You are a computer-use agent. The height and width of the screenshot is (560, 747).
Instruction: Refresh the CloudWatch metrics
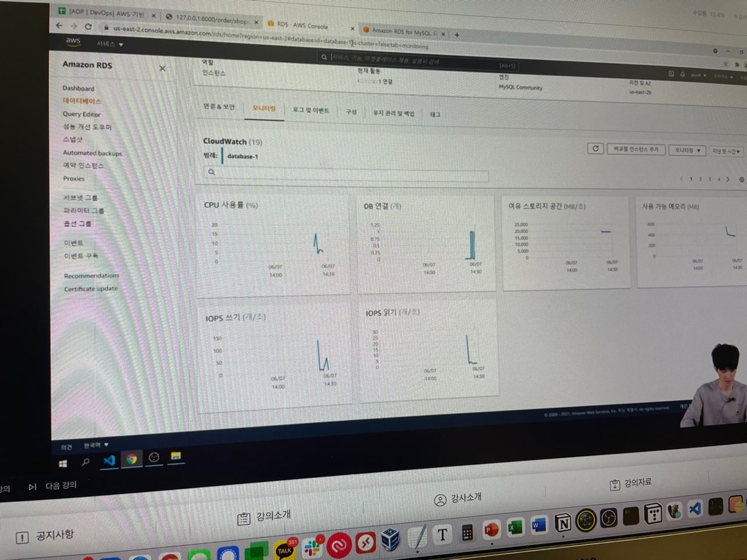tap(595, 148)
